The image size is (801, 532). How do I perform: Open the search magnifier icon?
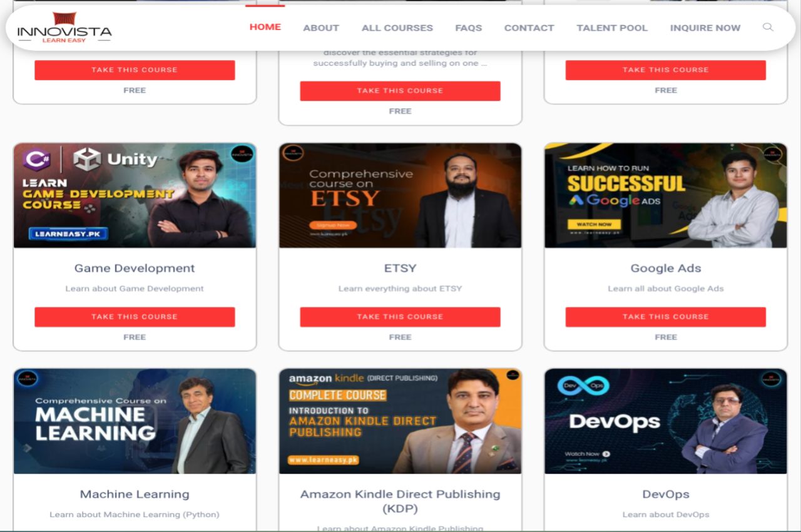768,27
